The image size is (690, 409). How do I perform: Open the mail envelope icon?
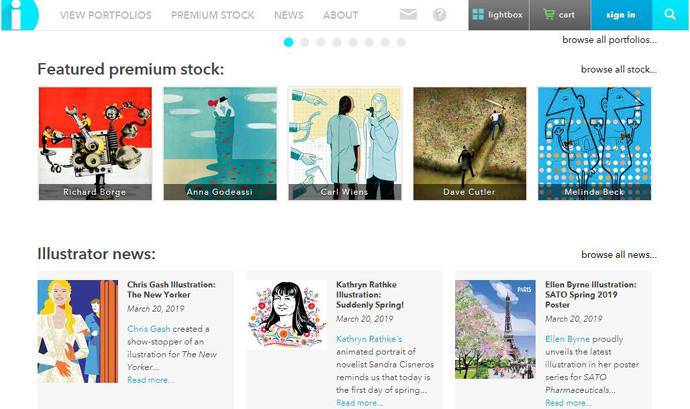[408, 15]
